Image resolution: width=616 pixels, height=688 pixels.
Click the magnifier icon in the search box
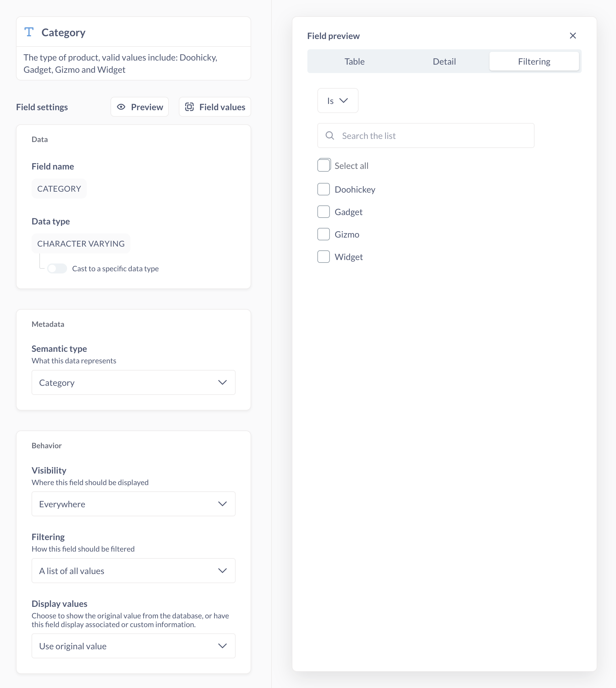[x=330, y=135]
